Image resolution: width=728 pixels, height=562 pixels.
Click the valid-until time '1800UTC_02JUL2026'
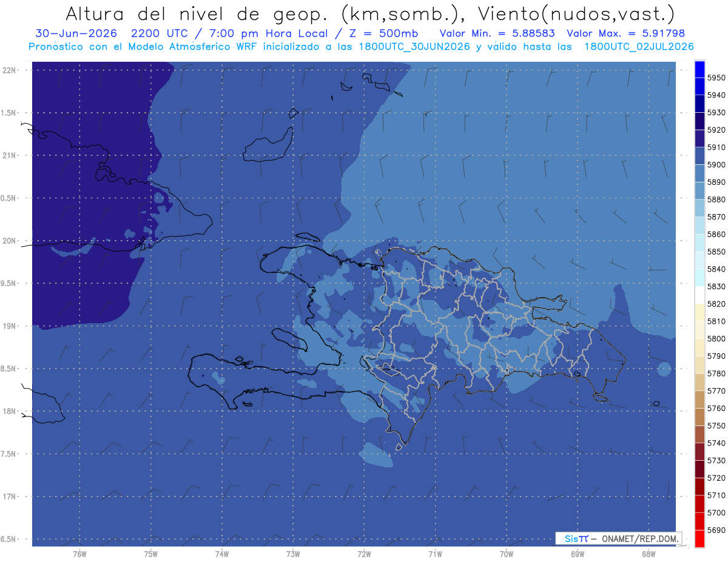point(639,46)
